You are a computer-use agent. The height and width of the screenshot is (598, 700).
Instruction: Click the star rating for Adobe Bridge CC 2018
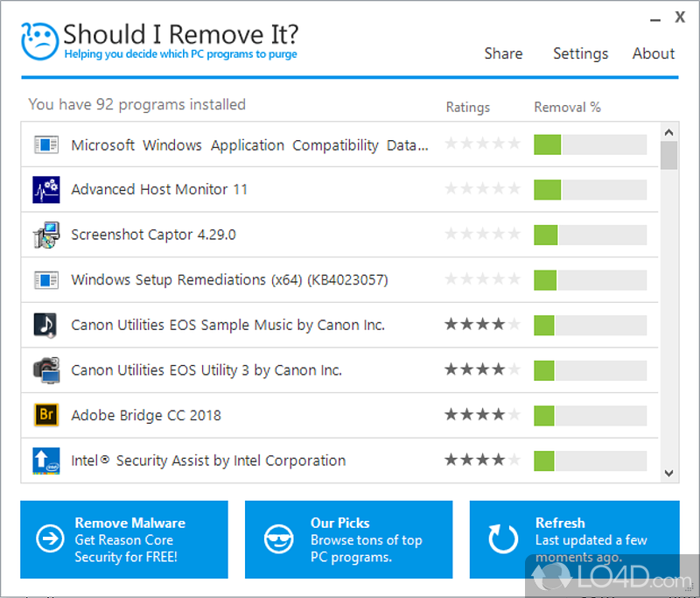[483, 414]
